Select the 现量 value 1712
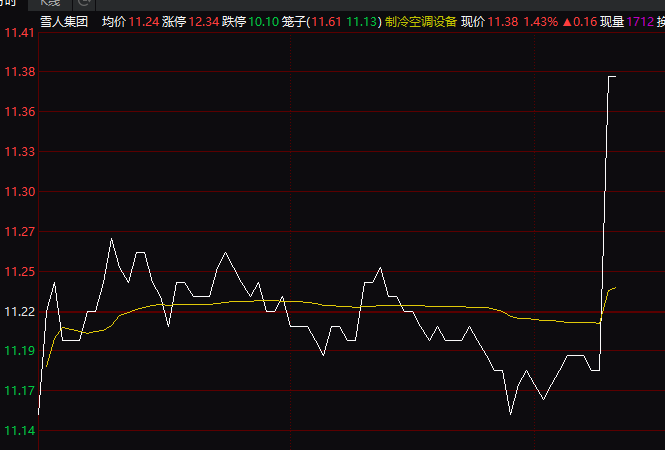 (x=640, y=22)
